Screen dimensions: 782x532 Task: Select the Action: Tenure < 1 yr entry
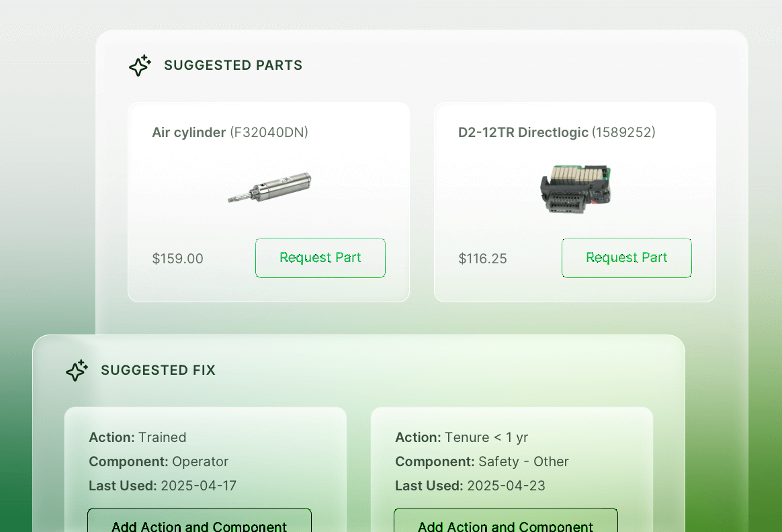462,437
